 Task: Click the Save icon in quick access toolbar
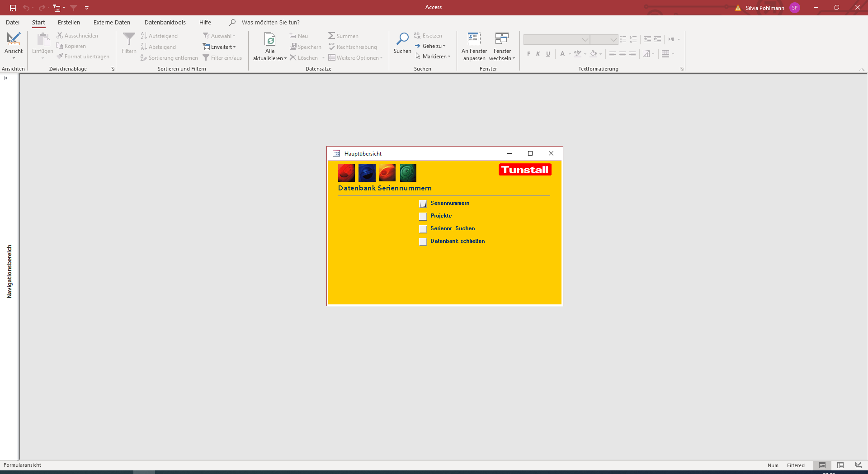click(13, 8)
